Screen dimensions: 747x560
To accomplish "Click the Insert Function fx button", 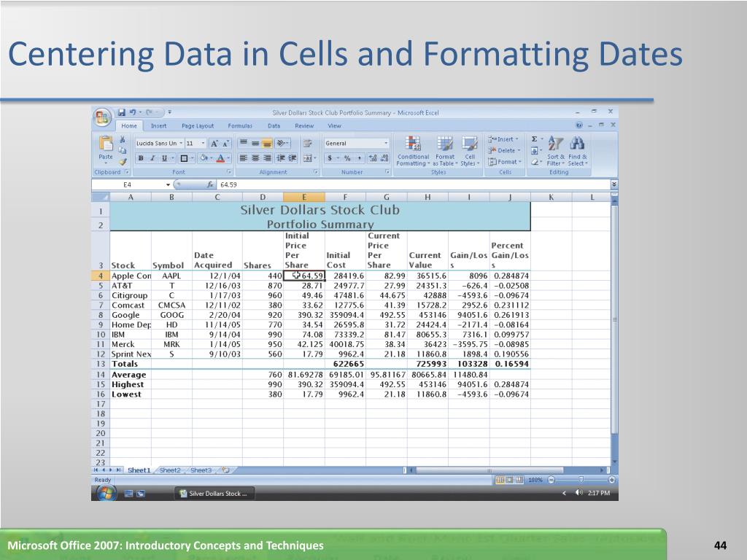I will click(210, 184).
